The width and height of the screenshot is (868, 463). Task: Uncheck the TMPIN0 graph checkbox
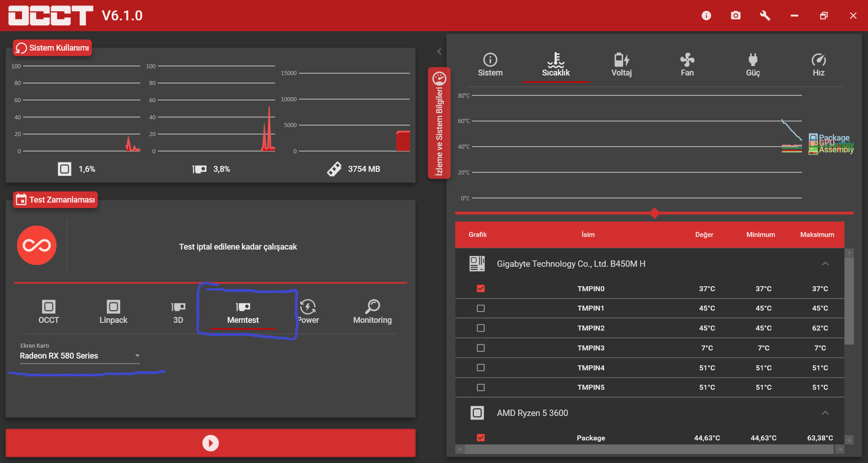481,288
